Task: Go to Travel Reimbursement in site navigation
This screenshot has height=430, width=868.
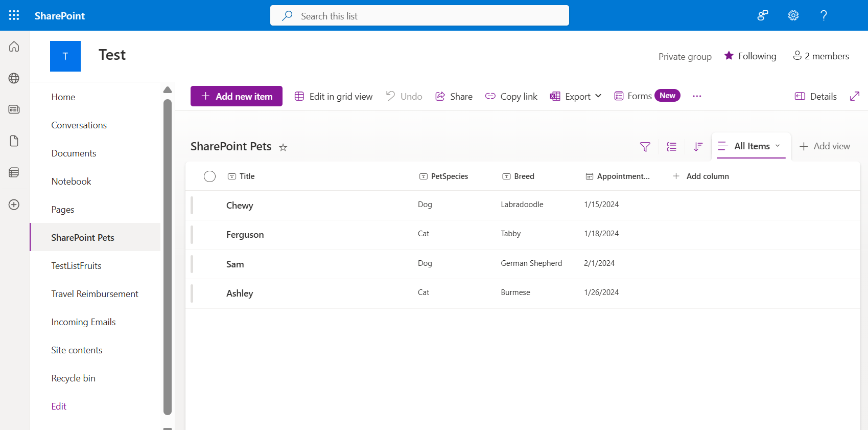Action: [95, 294]
